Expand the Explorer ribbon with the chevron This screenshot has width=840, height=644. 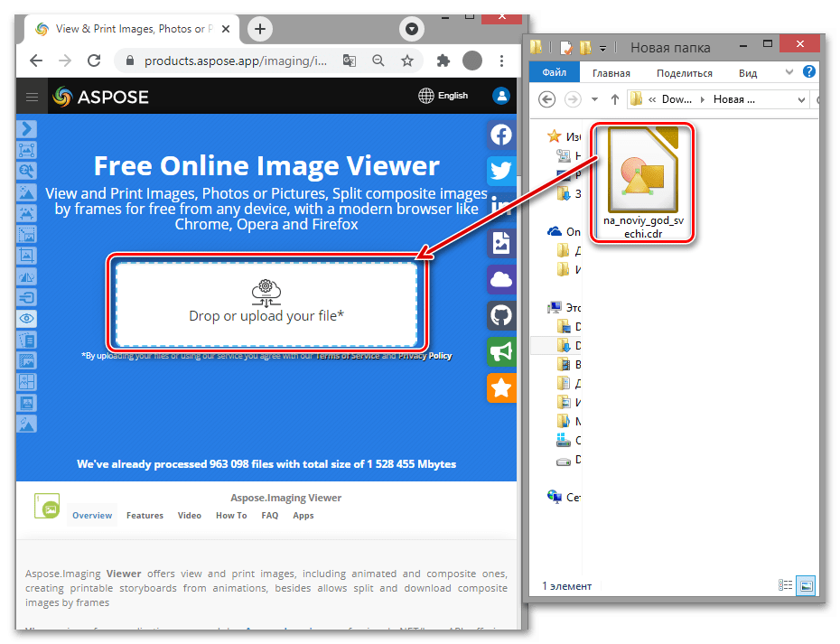click(789, 71)
